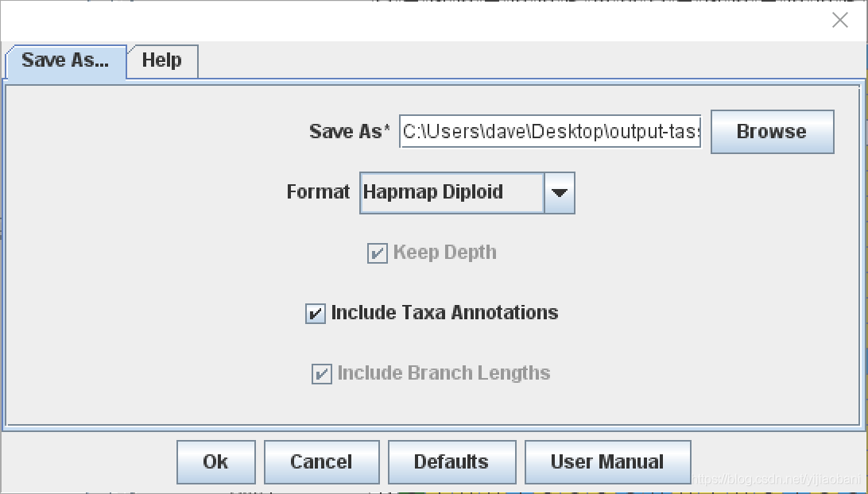Open the User Manual
This screenshot has height=494, width=868.
point(607,462)
